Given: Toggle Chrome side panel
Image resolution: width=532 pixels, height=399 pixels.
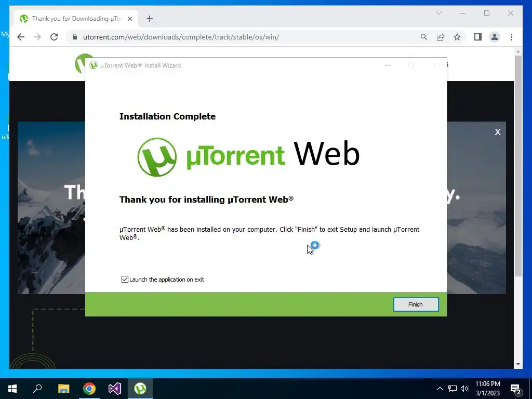Looking at the screenshot, I should [x=478, y=37].
